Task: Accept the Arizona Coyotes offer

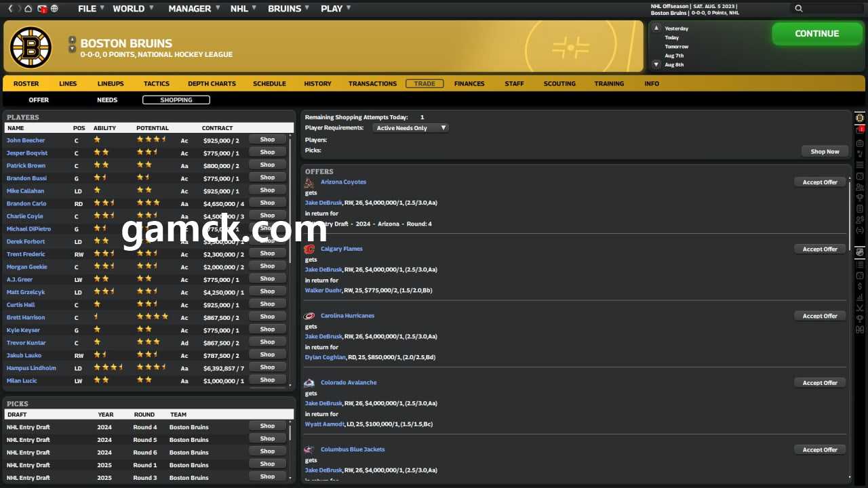Action: pos(820,182)
